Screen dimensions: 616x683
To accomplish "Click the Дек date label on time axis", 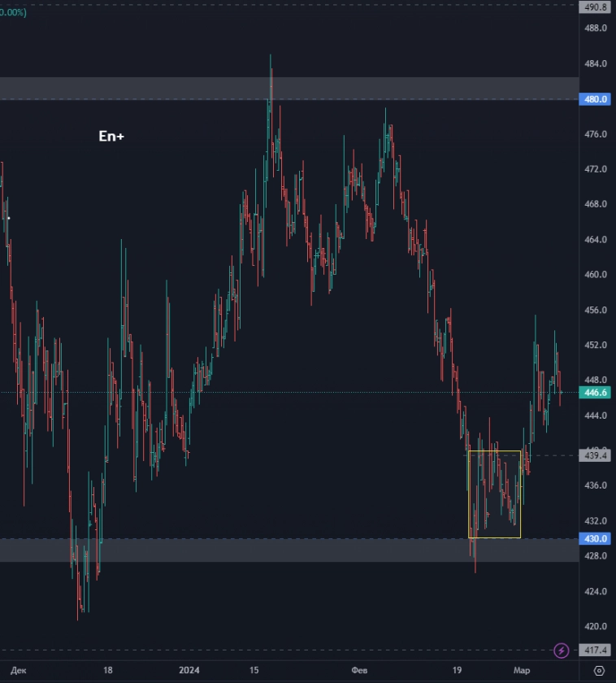I will point(18,671).
